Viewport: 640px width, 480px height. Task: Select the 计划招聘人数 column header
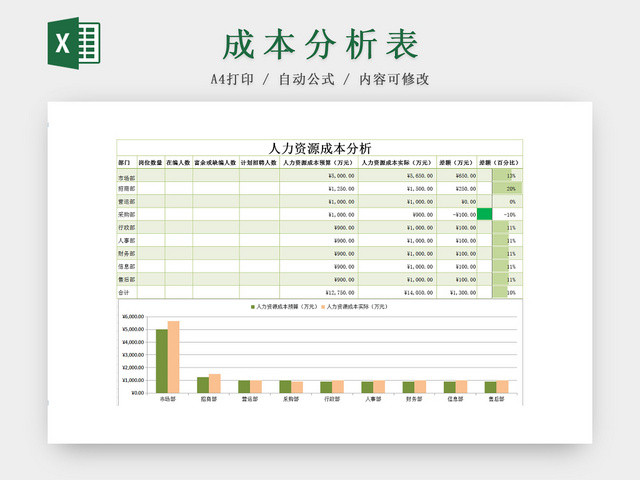(259, 162)
